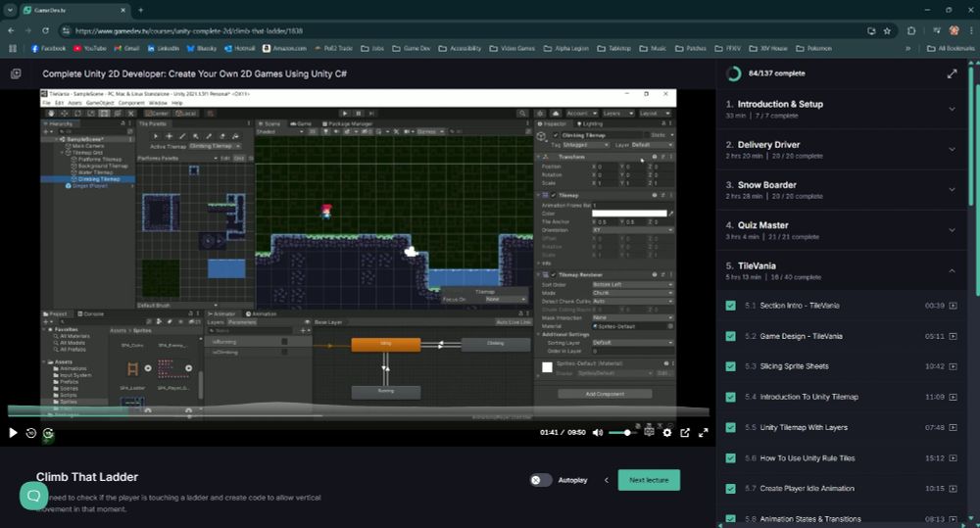Go back with browser back arrow

tap(11, 30)
